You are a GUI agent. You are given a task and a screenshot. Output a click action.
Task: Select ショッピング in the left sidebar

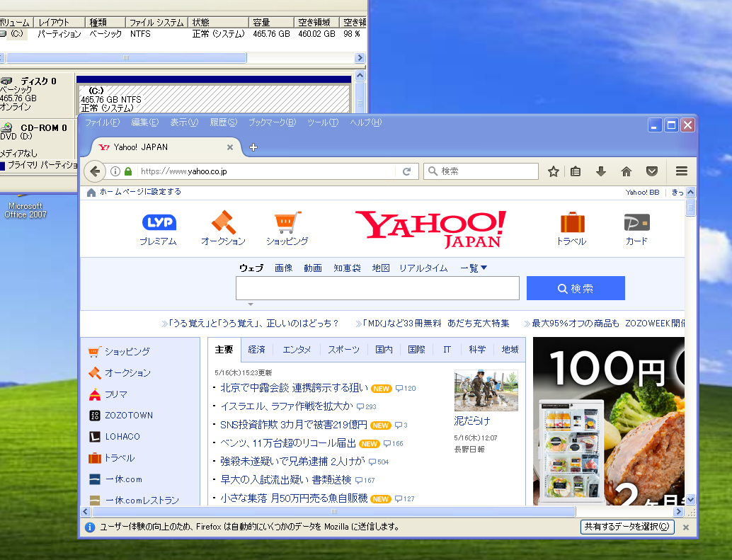[127, 351]
